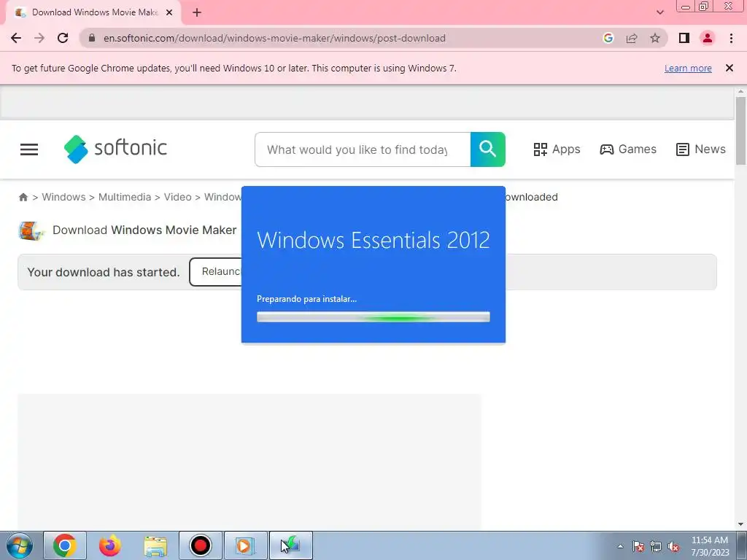The width and height of the screenshot is (747, 560).
Task: Go back using browser back arrow
Action: point(16,38)
